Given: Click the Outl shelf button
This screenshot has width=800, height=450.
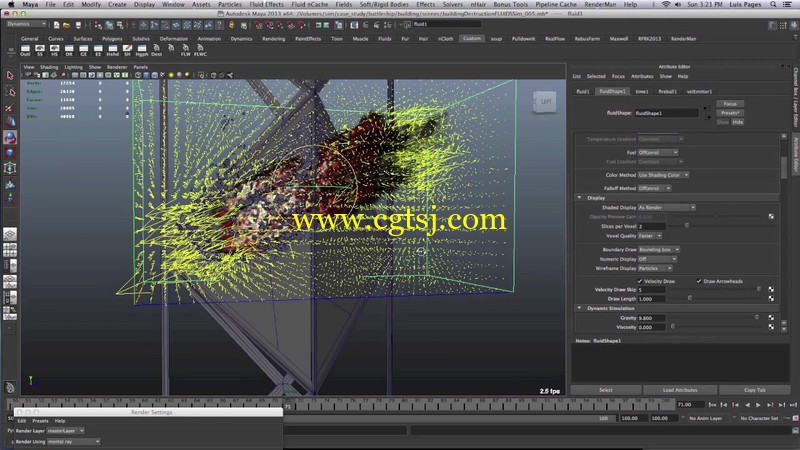Looking at the screenshot, I should click(25, 50).
